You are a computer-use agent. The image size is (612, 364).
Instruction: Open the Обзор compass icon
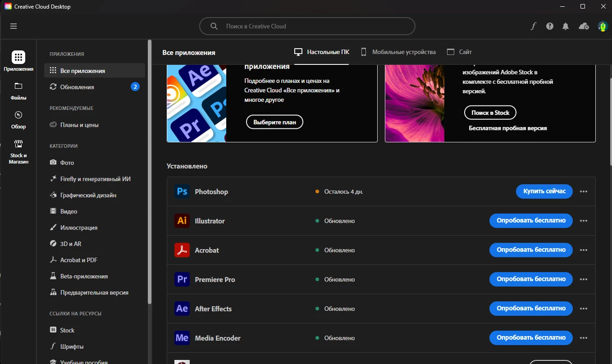(18, 115)
